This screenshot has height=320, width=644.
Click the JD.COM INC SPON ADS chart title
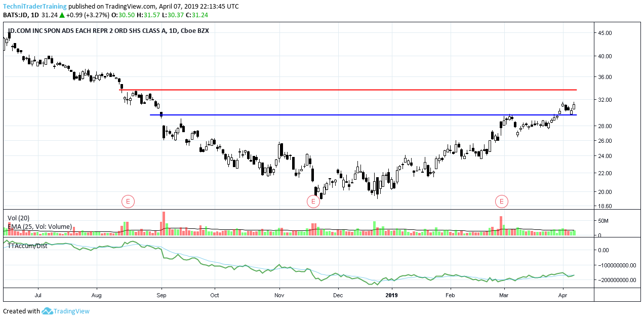coord(108,31)
